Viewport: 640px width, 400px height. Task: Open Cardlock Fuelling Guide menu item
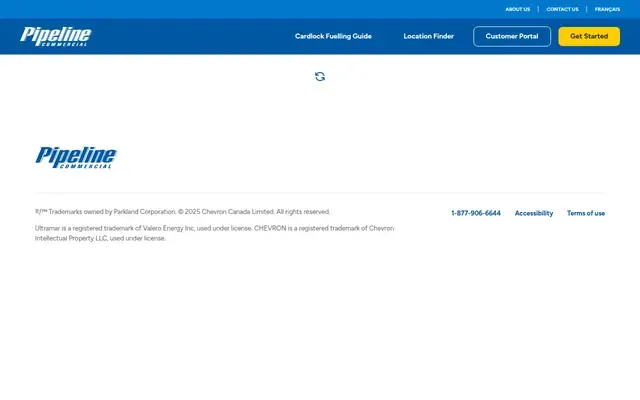[333, 36]
